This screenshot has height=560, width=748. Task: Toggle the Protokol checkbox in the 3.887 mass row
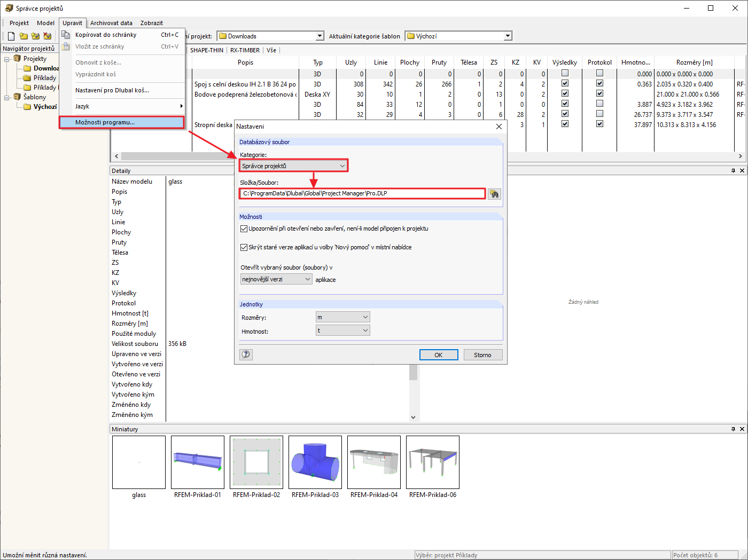point(599,104)
